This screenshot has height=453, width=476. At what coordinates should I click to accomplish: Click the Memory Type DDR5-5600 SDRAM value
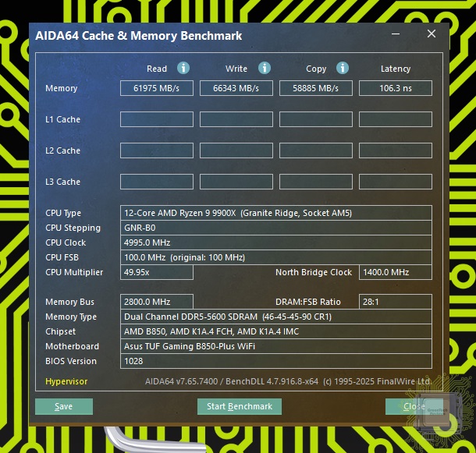[276, 317]
